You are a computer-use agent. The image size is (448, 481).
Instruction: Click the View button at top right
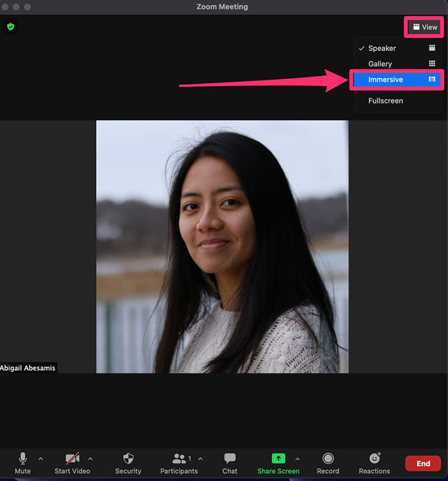click(x=424, y=28)
